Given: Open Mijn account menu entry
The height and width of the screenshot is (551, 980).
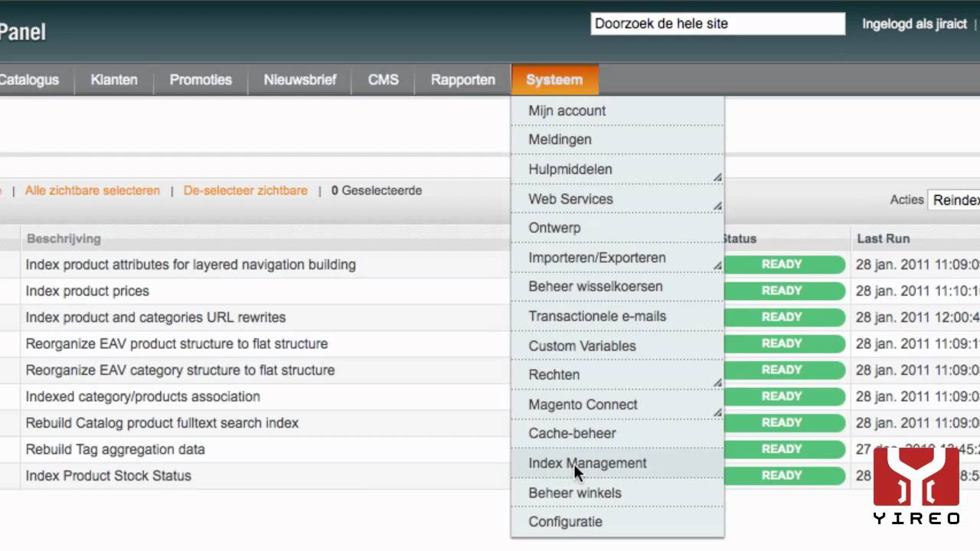Looking at the screenshot, I should [567, 111].
